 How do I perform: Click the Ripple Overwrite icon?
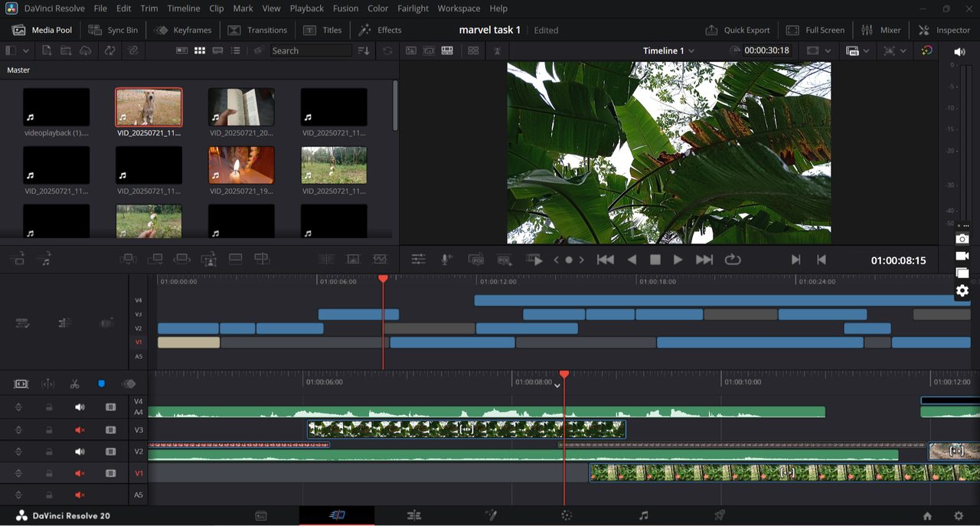[181, 259]
